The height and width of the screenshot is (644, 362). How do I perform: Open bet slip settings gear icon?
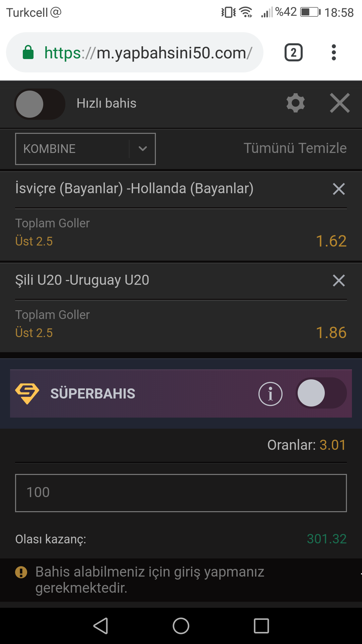295,103
